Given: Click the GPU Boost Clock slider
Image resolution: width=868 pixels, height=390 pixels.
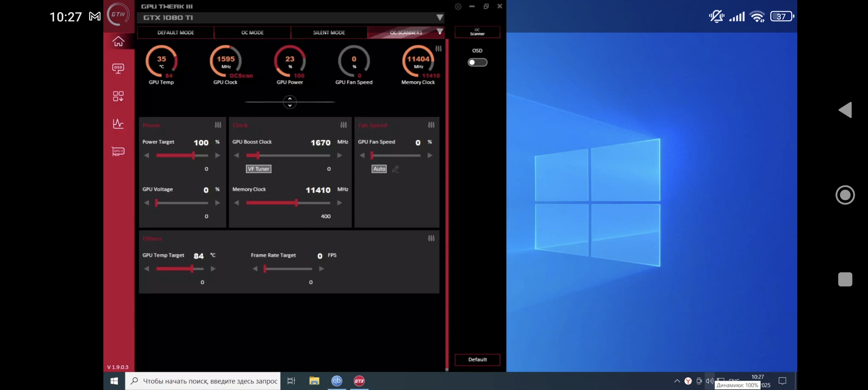Looking at the screenshot, I should 288,155.
